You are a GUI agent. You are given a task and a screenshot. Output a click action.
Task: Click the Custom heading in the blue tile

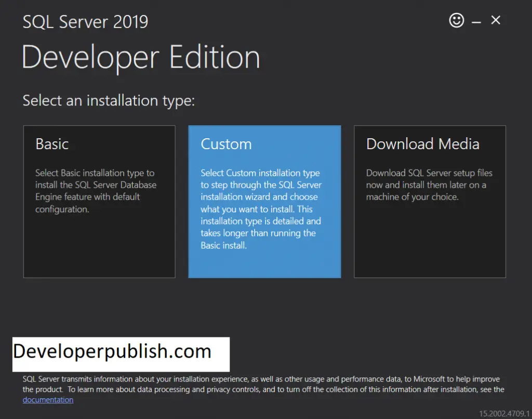coord(226,144)
